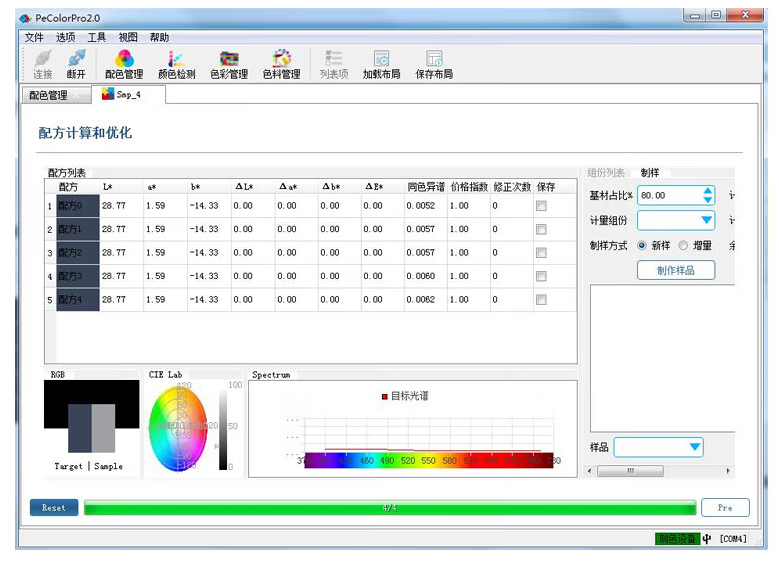
Task: Select the 配方4 row cell
Action: [78, 300]
